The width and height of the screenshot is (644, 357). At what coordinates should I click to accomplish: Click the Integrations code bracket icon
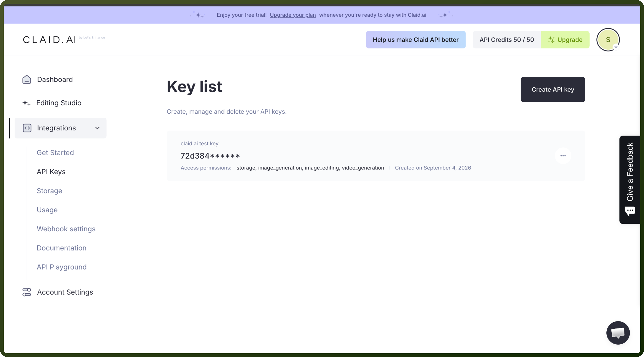[27, 128]
